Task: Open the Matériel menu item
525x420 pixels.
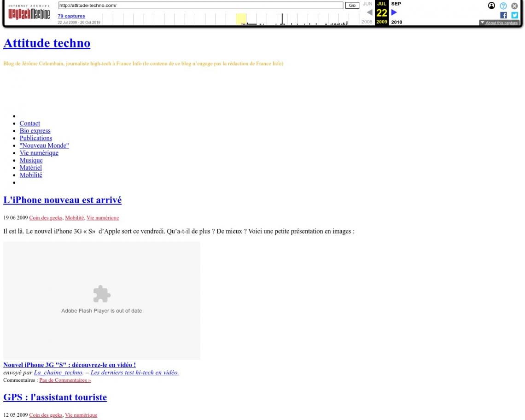Action: pos(31,168)
